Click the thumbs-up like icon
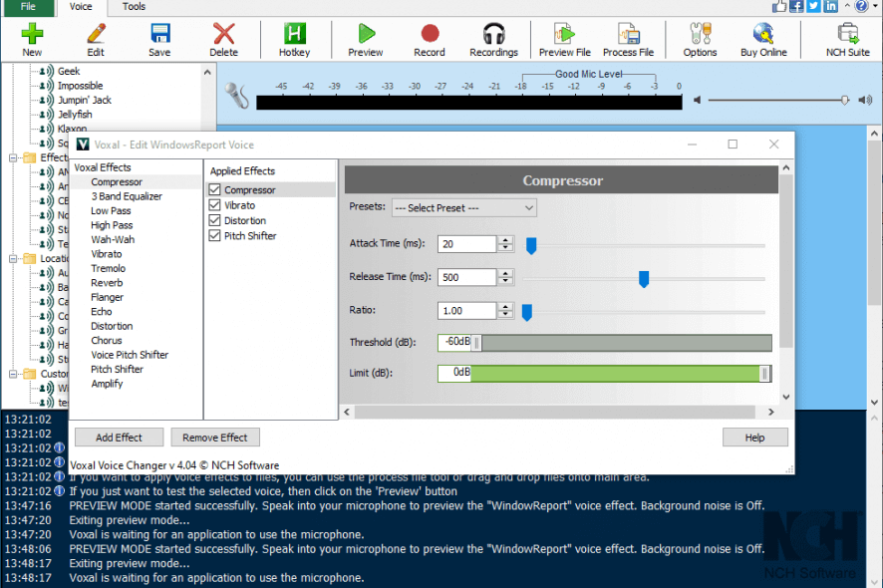Image resolution: width=883 pixels, height=588 pixels. point(779,6)
